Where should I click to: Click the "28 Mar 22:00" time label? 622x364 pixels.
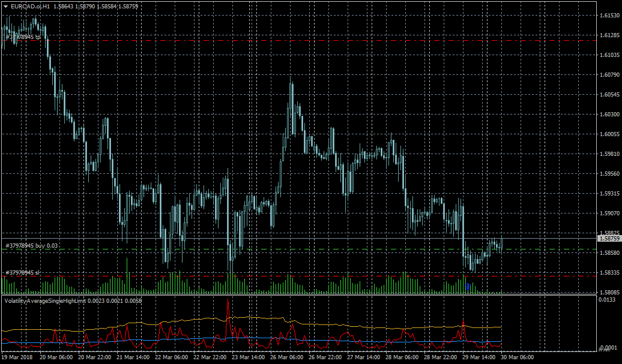pos(441,357)
